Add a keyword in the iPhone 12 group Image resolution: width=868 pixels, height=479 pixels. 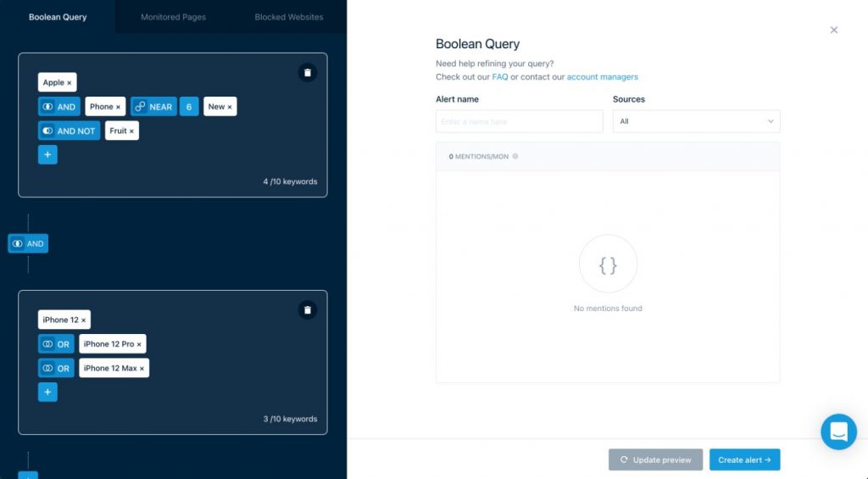(x=47, y=392)
